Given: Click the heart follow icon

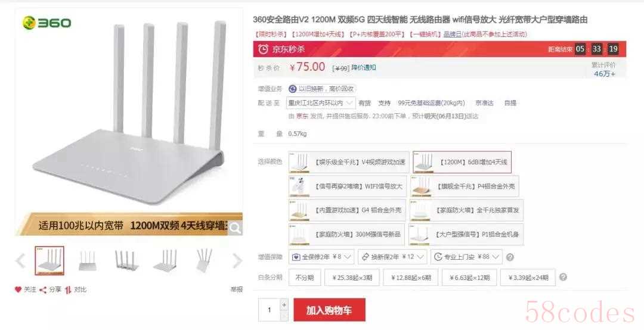Looking at the screenshot, I should [18, 289].
